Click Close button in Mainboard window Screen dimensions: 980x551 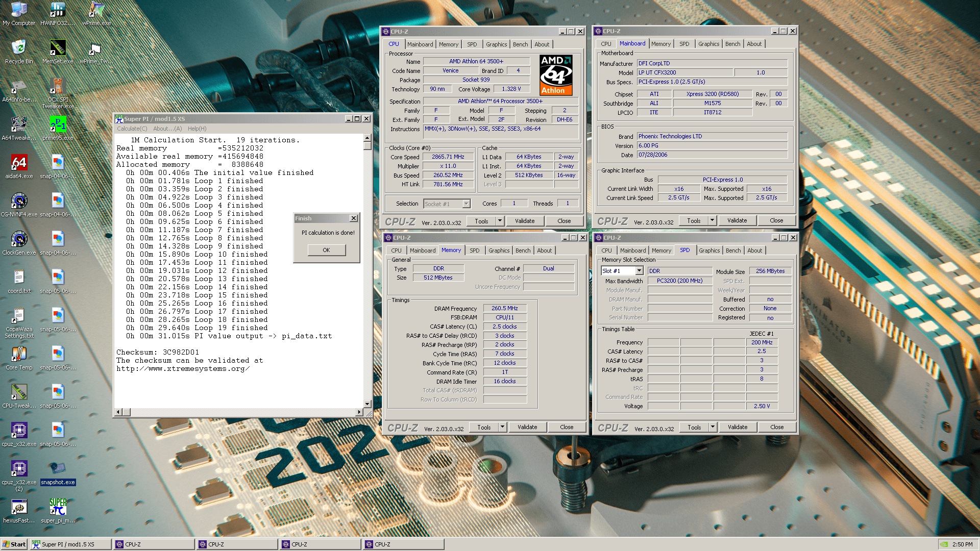(776, 220)
